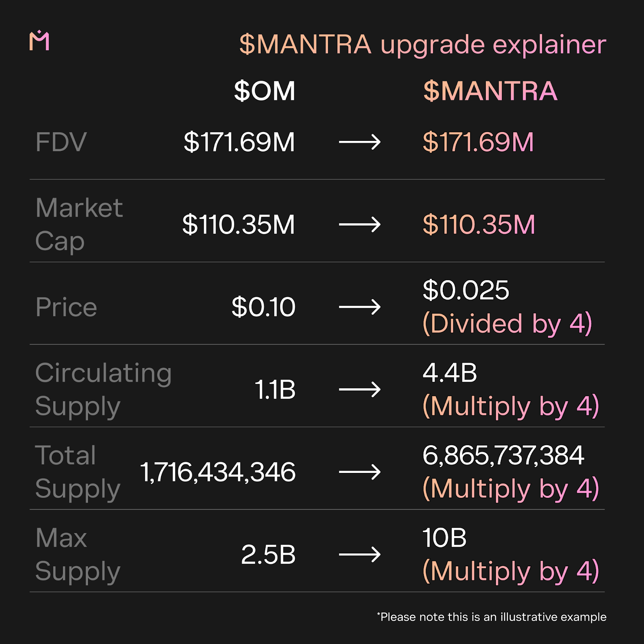
Task: Select the 1,716,434,346 total supply figure
Action: pos(218,472)
